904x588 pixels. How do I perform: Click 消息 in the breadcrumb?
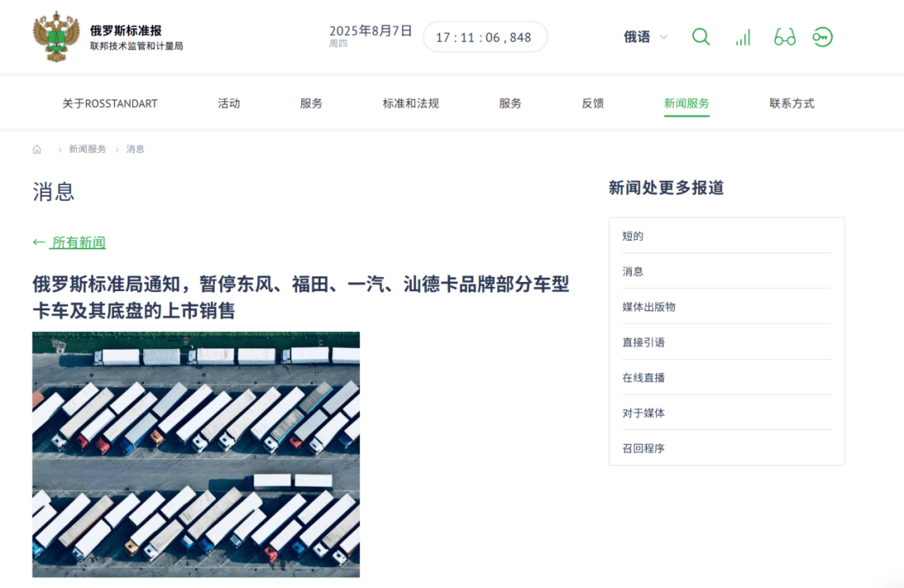click(136, 149)
